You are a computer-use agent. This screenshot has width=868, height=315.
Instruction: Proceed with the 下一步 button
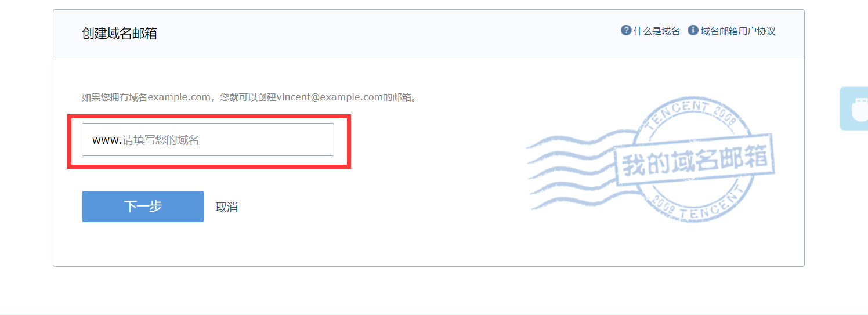(143, 207)
